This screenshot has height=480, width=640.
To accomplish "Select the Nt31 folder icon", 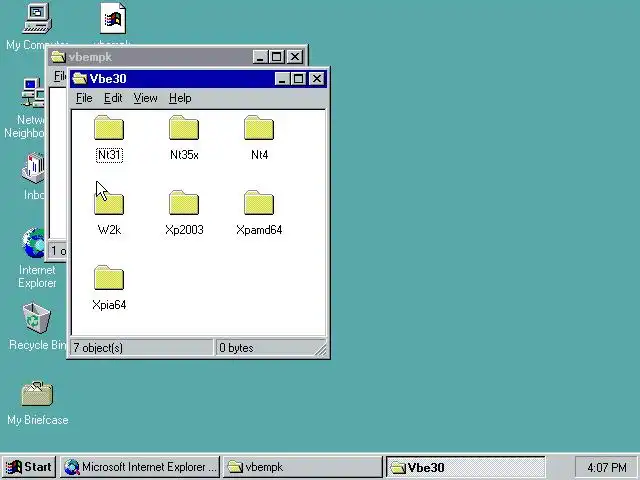I will pos(109,128).
